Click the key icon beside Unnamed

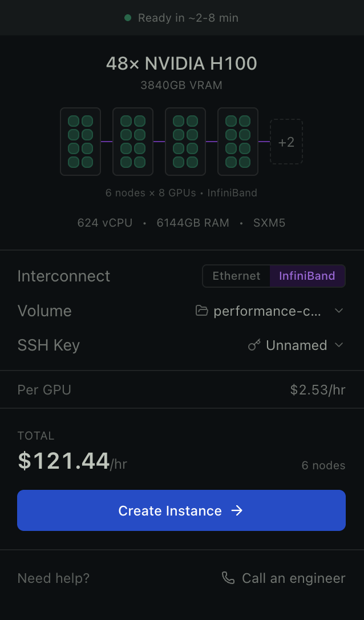coord(254,345)
